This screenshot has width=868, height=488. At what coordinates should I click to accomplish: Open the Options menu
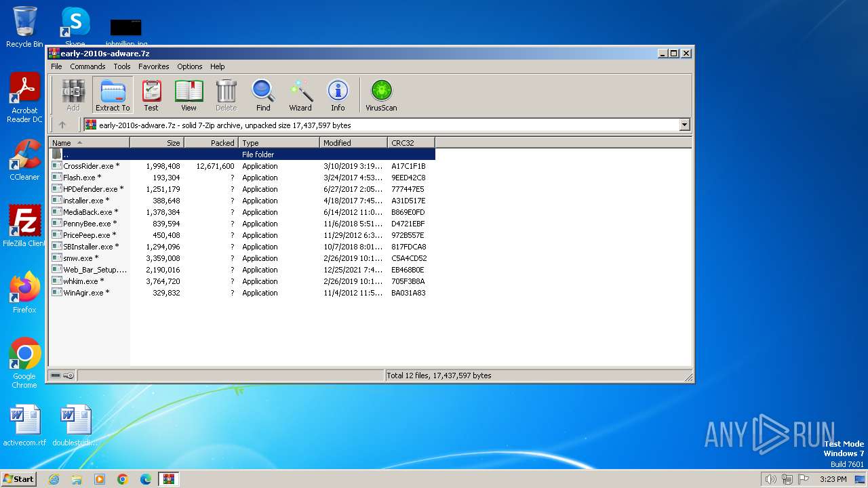[190, 66]
